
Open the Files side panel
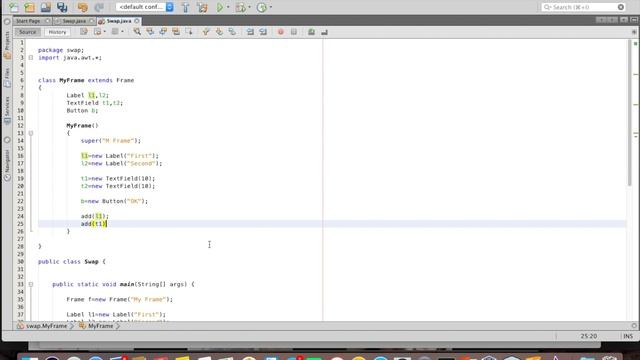point(7,78)
